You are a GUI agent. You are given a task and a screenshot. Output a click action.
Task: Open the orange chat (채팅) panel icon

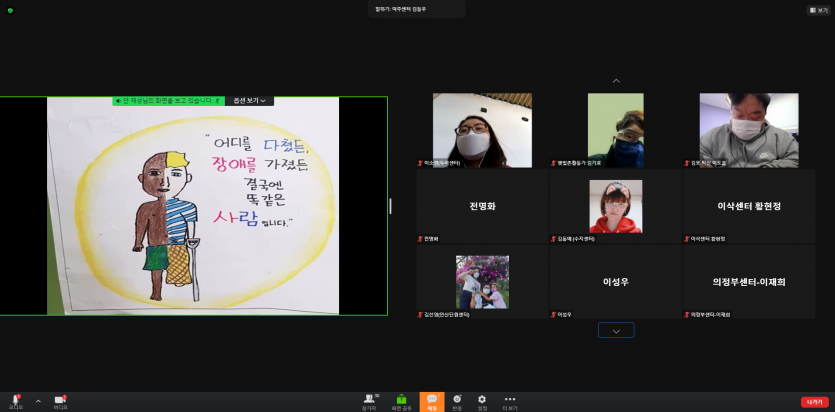click(x=432, y=400)
